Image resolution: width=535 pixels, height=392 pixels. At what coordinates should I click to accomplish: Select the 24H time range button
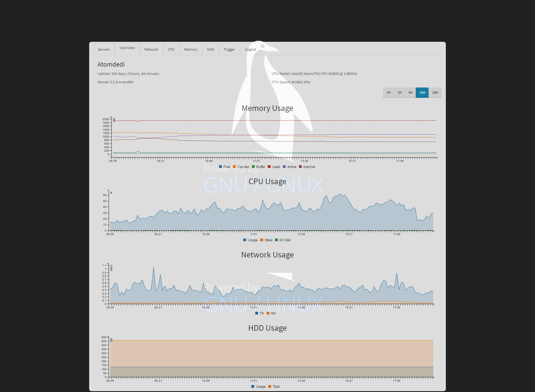click(x=435, y=92)
